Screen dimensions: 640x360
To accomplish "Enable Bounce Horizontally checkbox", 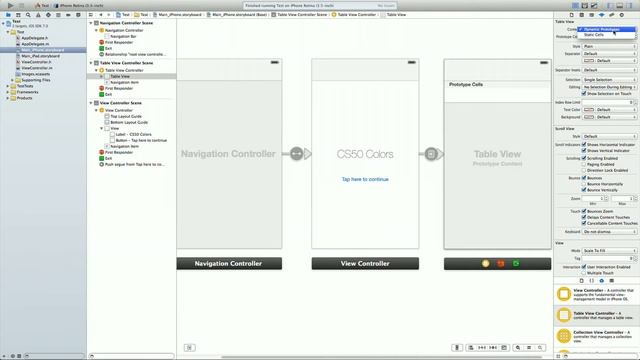I will [584, 184].
